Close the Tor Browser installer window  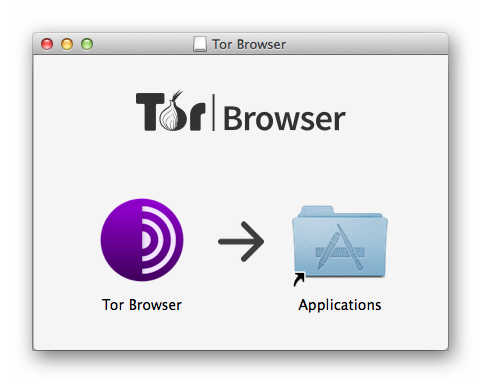pos(47,44)
